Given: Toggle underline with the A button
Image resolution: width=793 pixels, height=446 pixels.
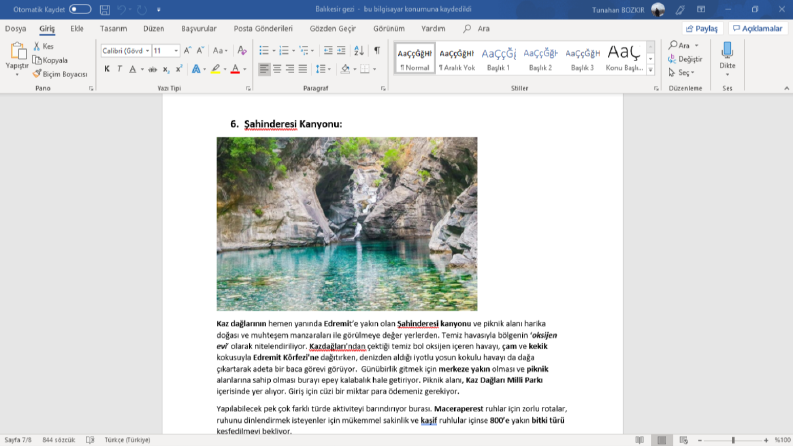Looking at the screenshot, I should click(x=133, y=69).
